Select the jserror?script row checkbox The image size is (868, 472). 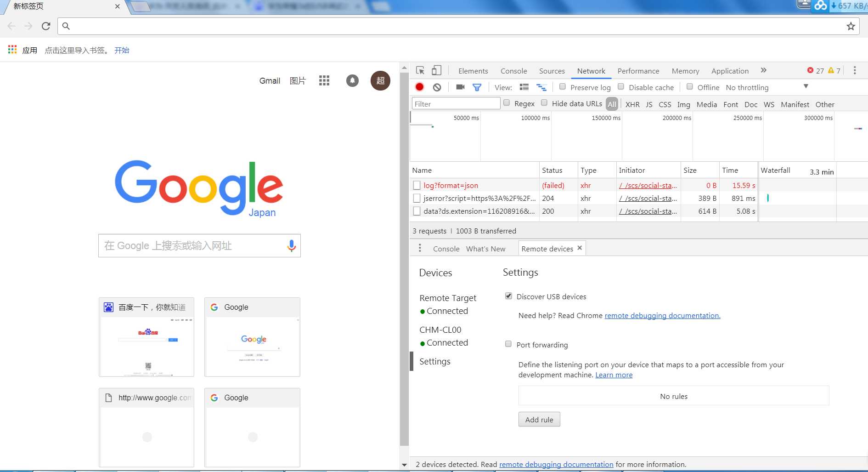click(x=417, y=198)
